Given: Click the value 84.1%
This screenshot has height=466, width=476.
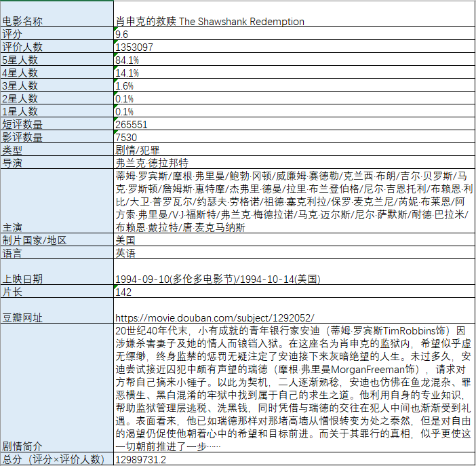Looking at the screenshot, I should [x=127, y=60].
